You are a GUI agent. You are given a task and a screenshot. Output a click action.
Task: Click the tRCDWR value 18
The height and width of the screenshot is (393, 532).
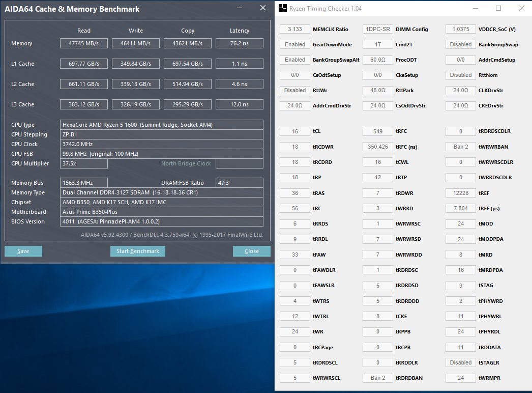[x=295, y=147]
